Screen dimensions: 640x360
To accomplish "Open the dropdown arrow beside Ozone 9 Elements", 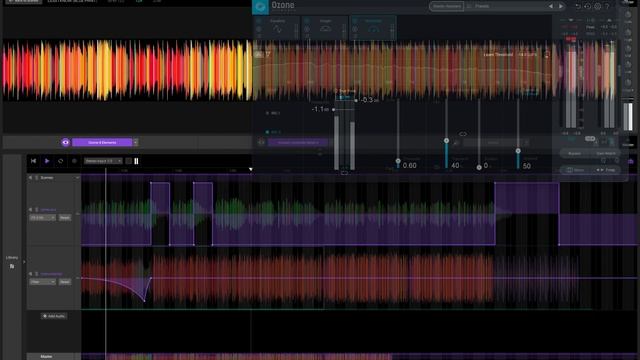I will [x=136, y=142].
